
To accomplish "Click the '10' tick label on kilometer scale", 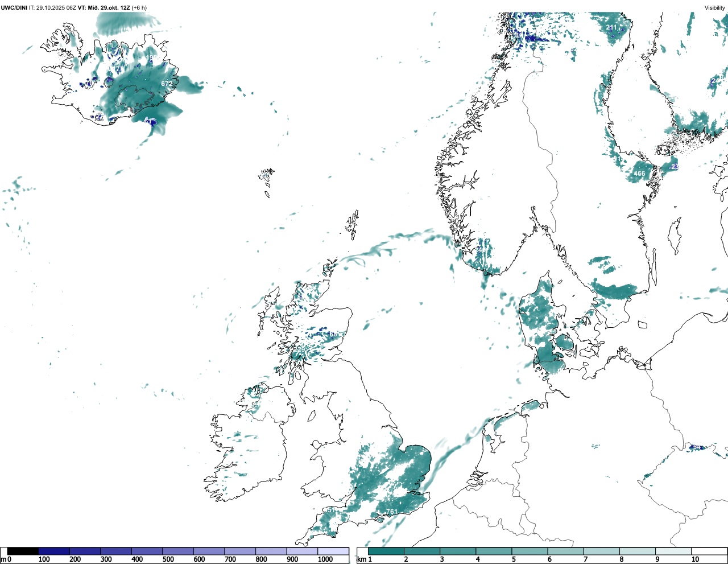I will (695, 559).
